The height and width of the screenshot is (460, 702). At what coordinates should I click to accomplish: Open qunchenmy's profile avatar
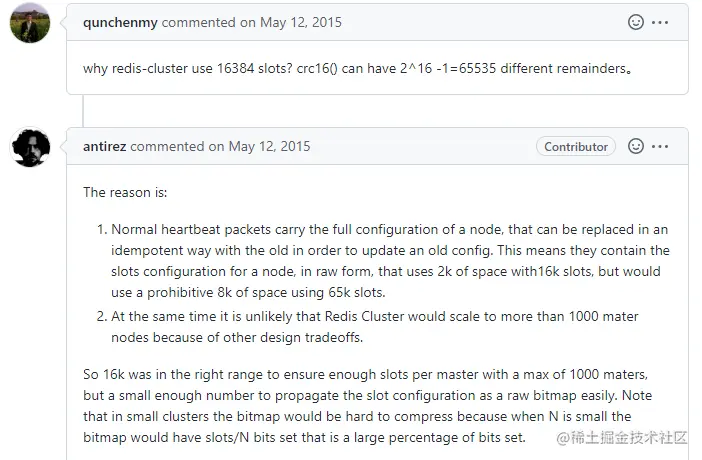(x=30, y=22)
